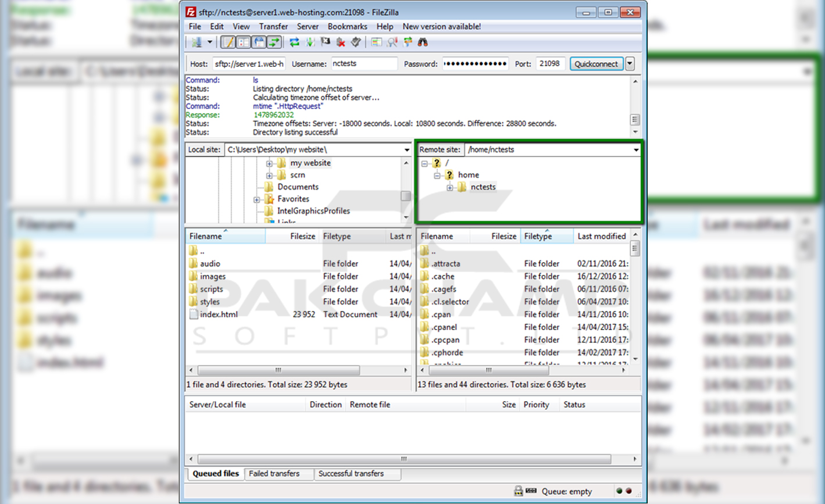Image resolution: width=825 pixels, height=504 pixels.
Task: Switch to the Queued files tab
Action: 216,474
